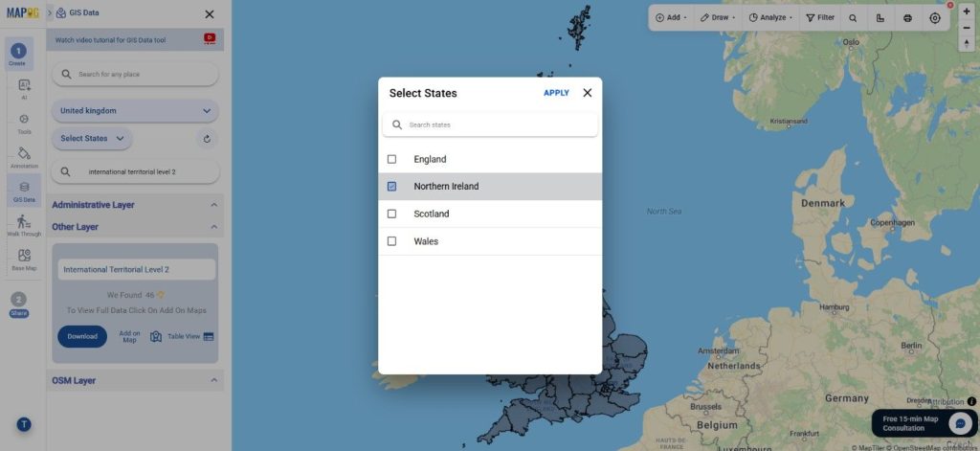Open Table View
Screen dimensions: 980x451
coord(184,336)
